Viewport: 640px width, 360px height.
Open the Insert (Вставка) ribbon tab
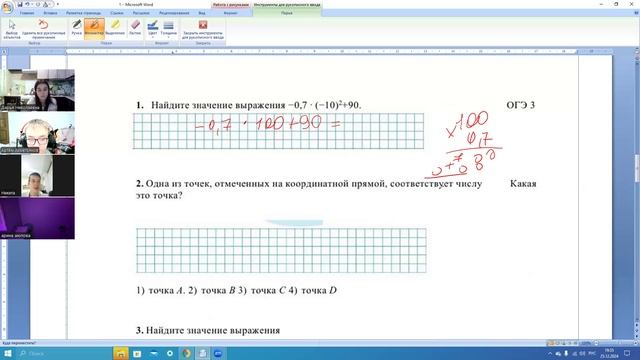click(51, 13)
